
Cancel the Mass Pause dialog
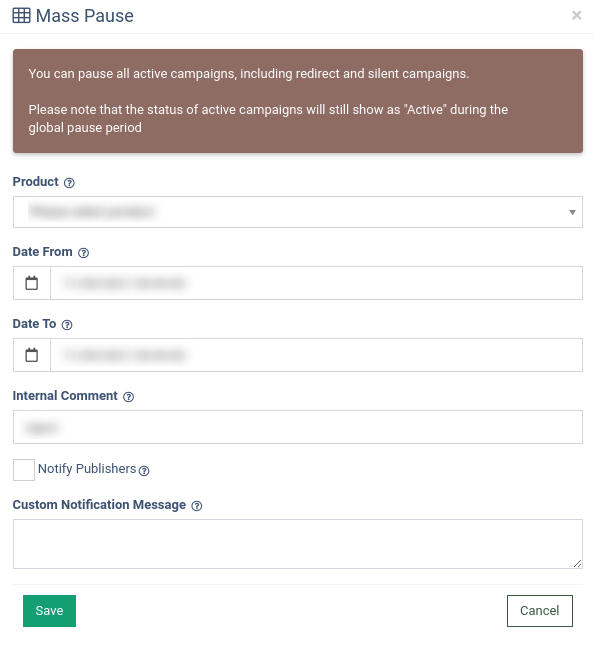540,611
